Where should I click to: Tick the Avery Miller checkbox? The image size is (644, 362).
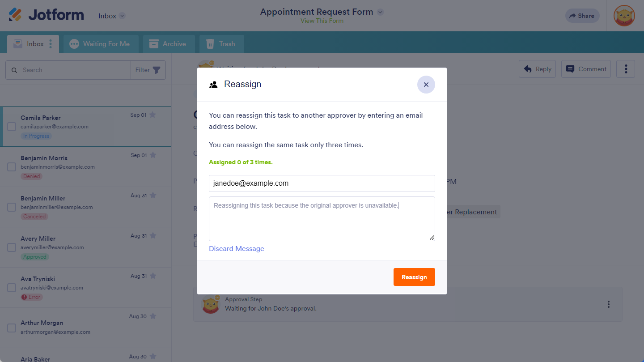(12, 247)
